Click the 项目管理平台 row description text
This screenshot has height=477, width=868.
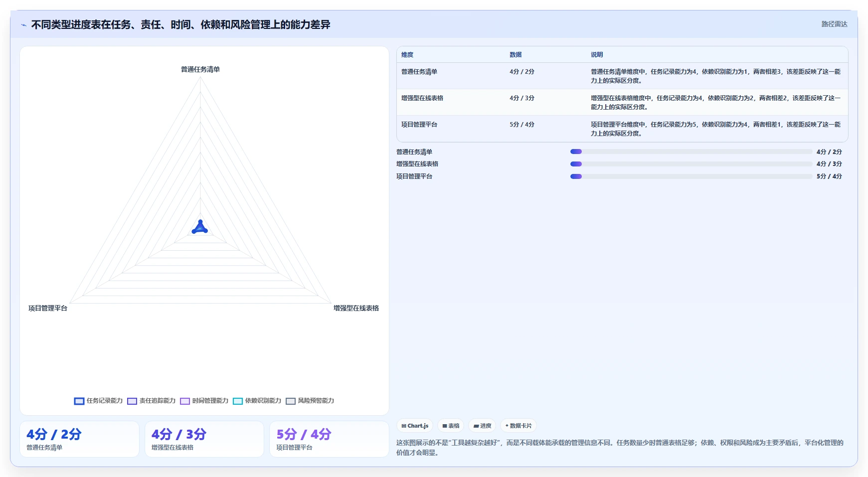[715, 129]
